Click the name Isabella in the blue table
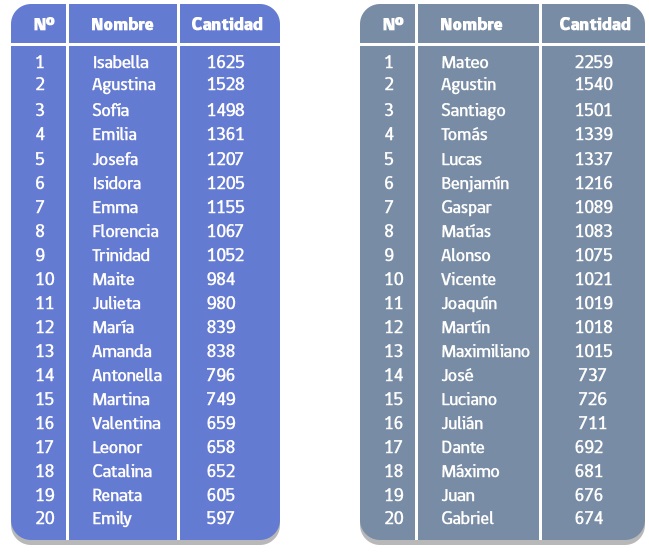649x558 pixels. [x=120, y=62]
